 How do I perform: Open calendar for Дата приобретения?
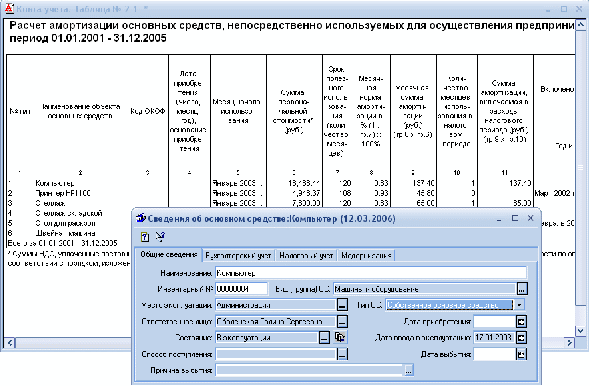coord(521,322)
